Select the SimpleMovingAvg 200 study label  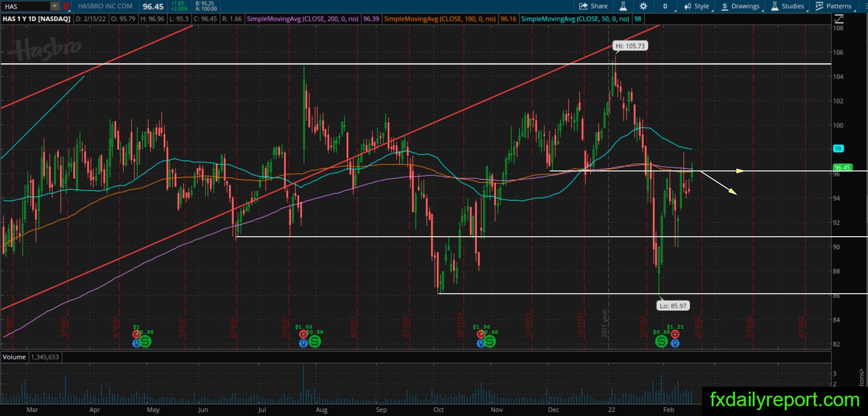pos(303,19)
